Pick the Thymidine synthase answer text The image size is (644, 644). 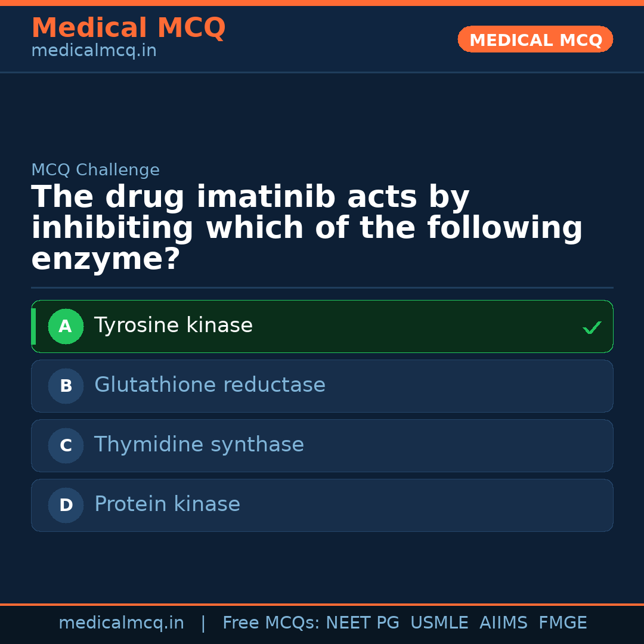click(199, 445)
